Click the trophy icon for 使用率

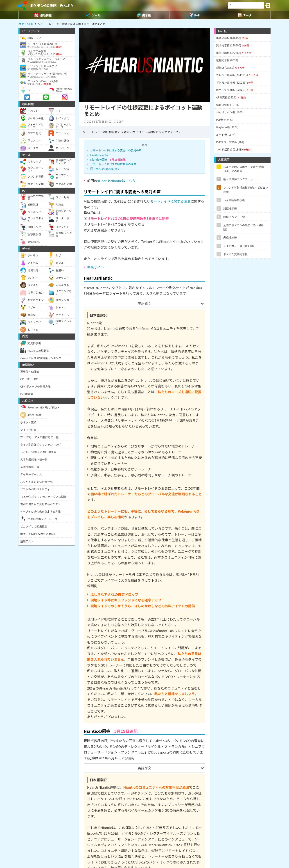51,205
